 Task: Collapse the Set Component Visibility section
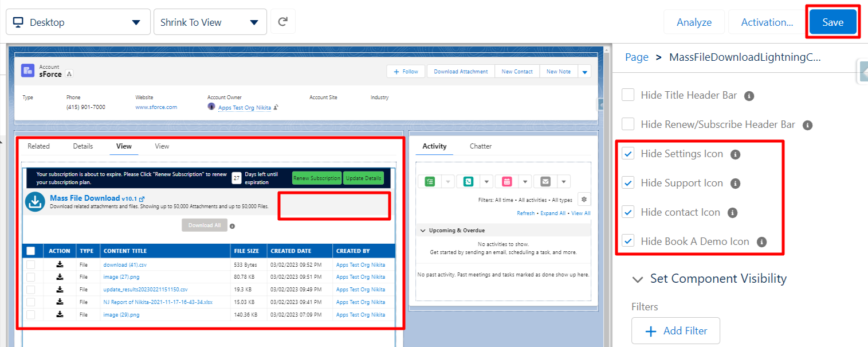(x=637, y=279)
